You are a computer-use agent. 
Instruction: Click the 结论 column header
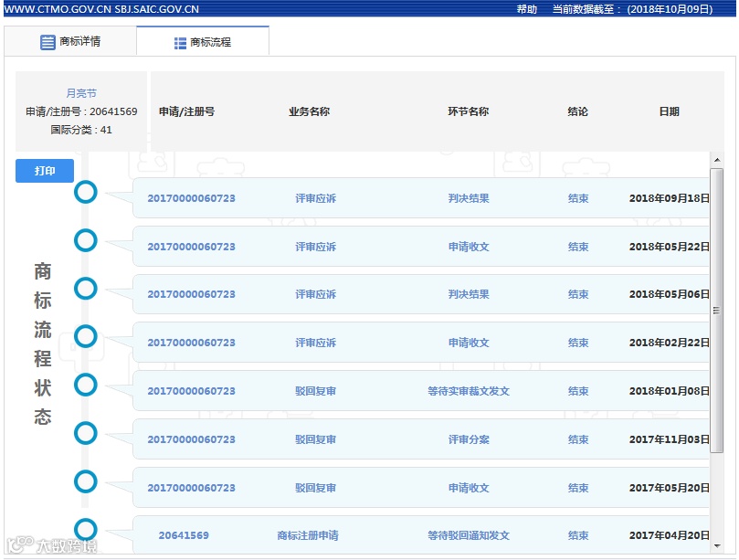click(578, 111)
